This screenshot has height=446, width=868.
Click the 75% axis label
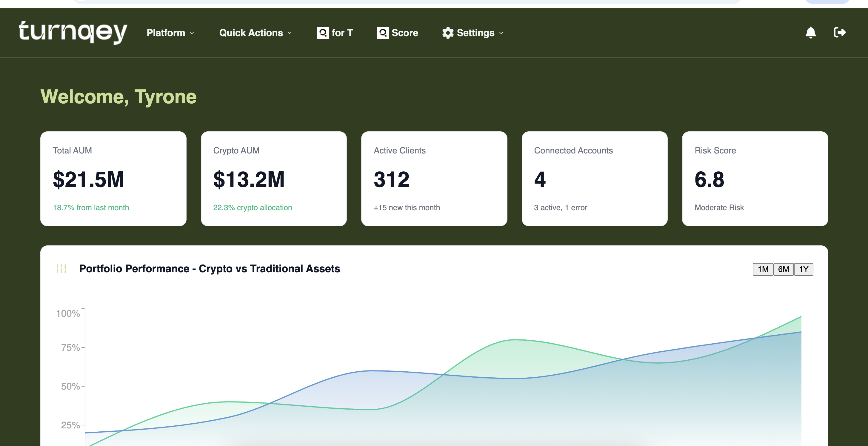pyautogui.click(x=70, y=347)
